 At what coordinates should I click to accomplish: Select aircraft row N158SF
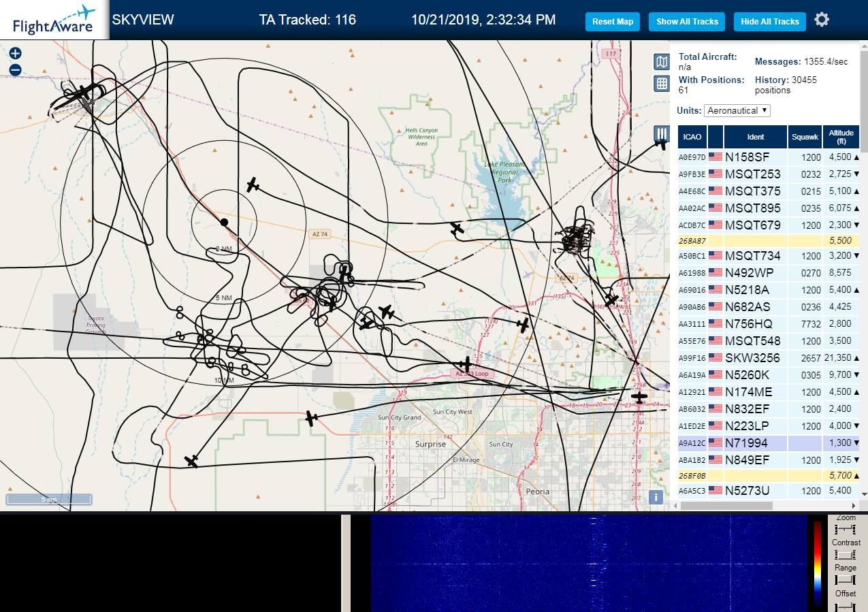pyautogui.click(x=769, y=157)
